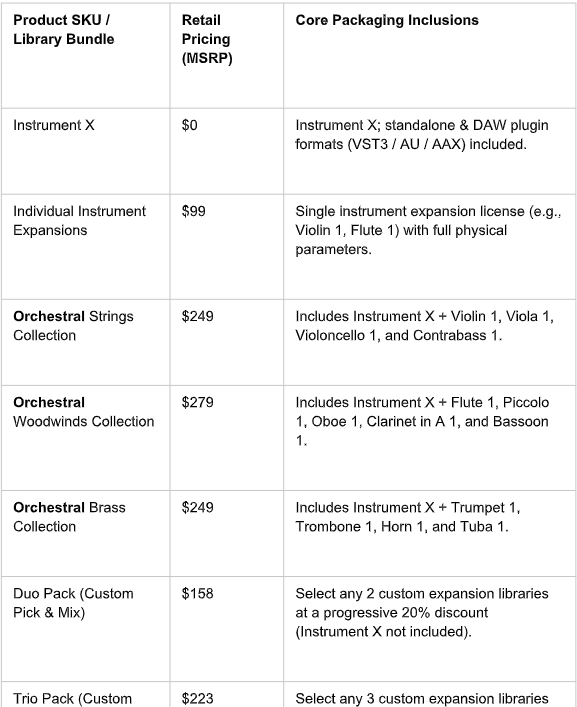Click the Trumpet 1, Trombone 1 inclusions text
Image resolution: width=577 pixels, height=707 pixels.
(x=408, y=517)
